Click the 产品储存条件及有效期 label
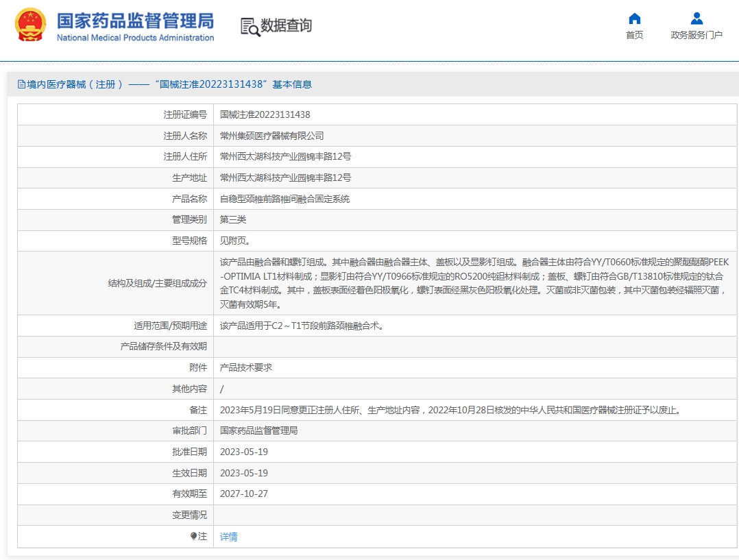The width and height of the screenshot is (739, 560). click(x=164, y=346)
